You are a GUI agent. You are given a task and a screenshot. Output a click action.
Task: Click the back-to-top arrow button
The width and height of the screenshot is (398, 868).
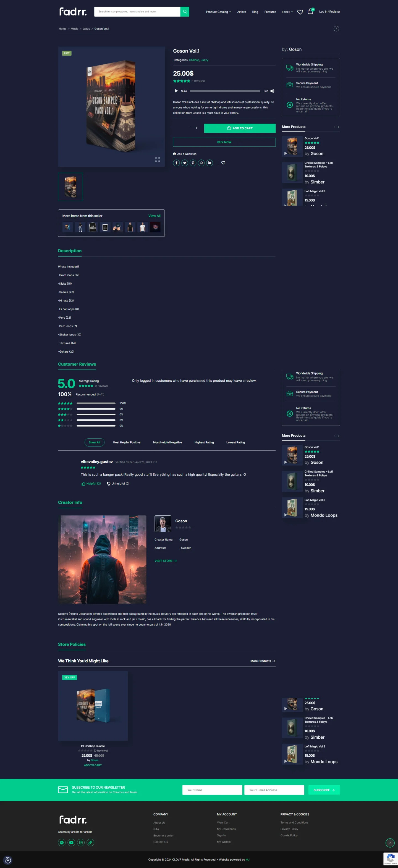390,843
